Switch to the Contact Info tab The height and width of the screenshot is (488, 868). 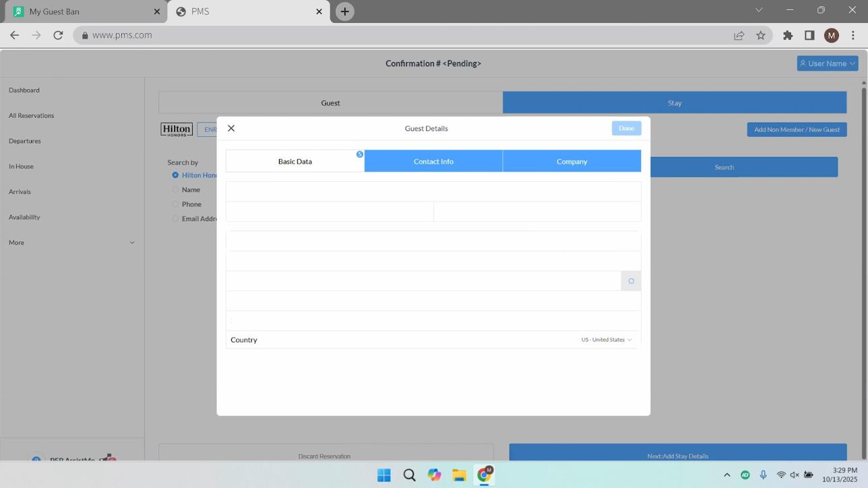click(x=433, y=162)
